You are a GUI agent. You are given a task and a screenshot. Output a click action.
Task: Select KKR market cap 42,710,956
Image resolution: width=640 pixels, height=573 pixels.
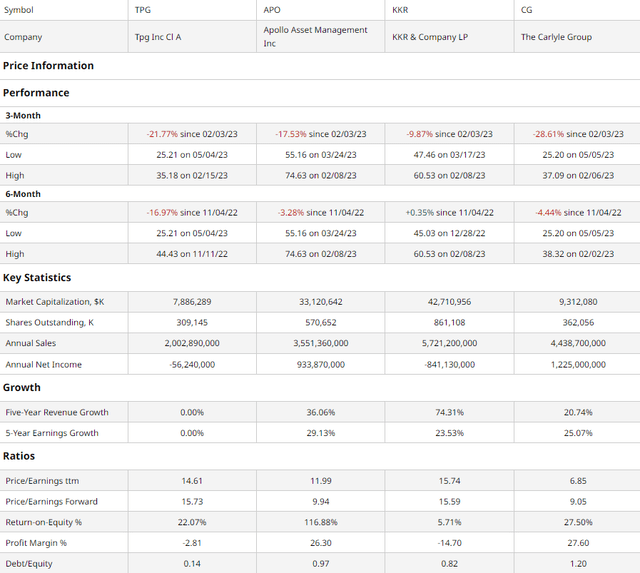(x=449, y=302)
